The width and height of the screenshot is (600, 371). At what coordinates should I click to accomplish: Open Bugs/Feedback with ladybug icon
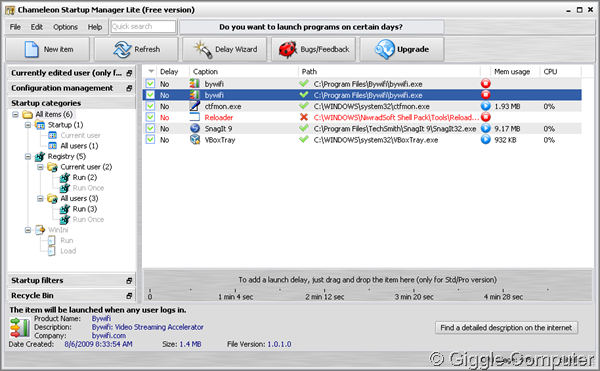point(313,49)
